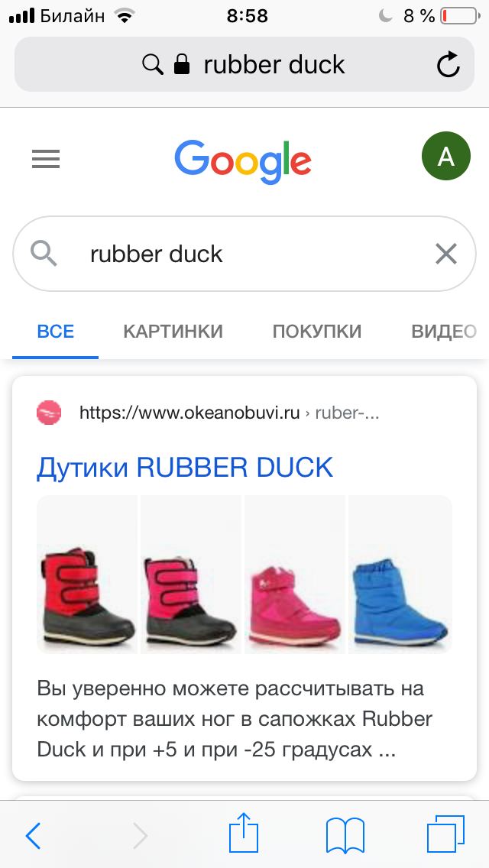The image size is (489, 868).
Task: Tap the Safari forward arrow
Action: coord(140,835)
